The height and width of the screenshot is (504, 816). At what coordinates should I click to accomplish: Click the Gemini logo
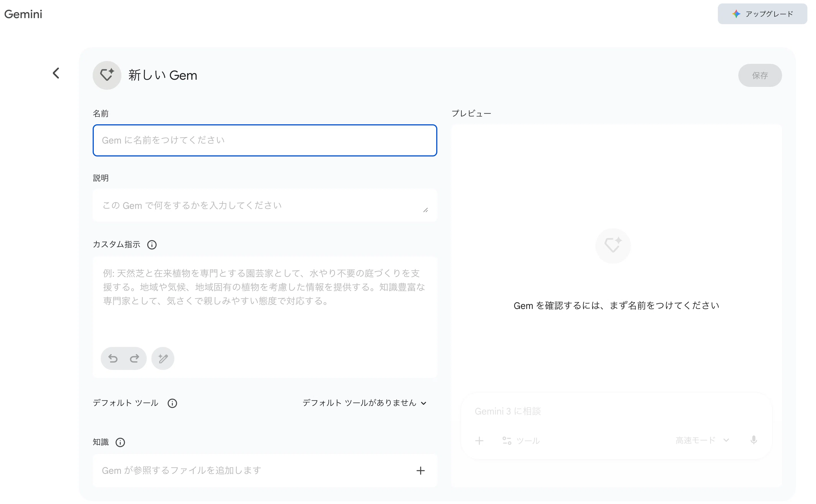23,14
